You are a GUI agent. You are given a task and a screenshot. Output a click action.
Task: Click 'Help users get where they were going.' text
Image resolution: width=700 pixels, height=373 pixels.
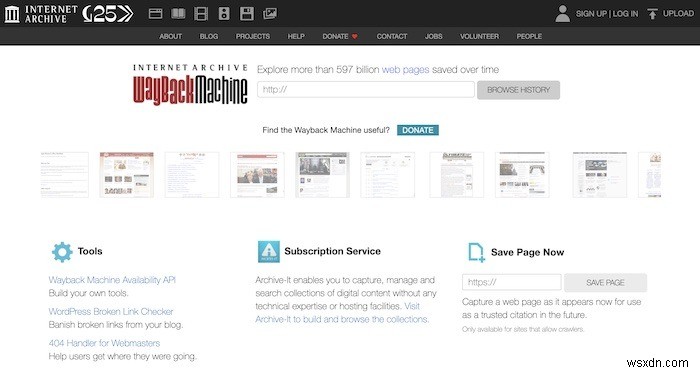122,356
